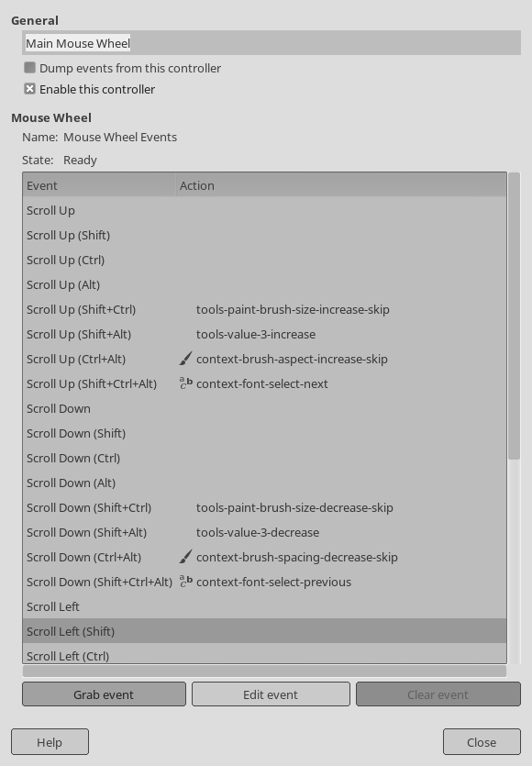
Task: Click the horizontal scrollbar below the event list
Action: coord(264,672)
